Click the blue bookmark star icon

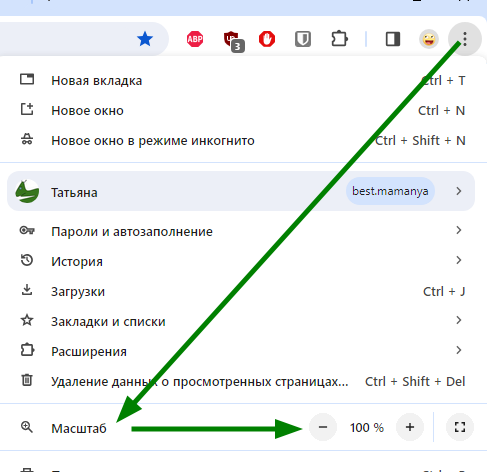tap(145, 39)
